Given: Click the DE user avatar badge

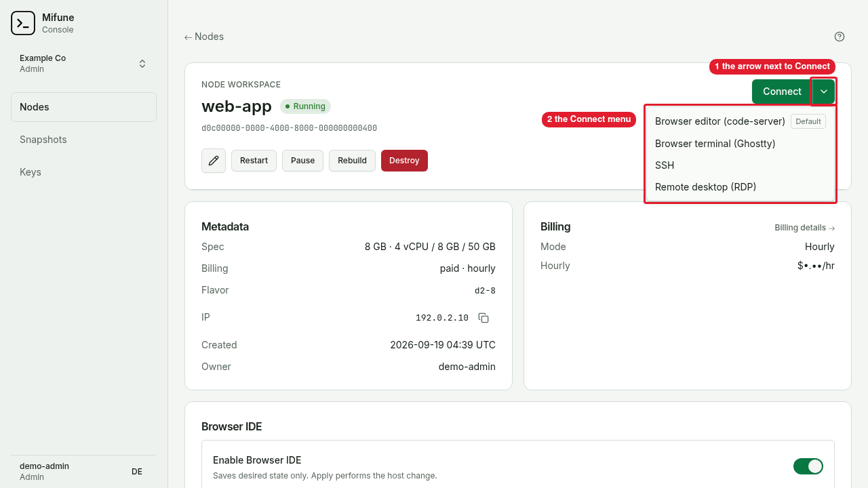Looking at the screenshot, I should click(x=137, y=472).
